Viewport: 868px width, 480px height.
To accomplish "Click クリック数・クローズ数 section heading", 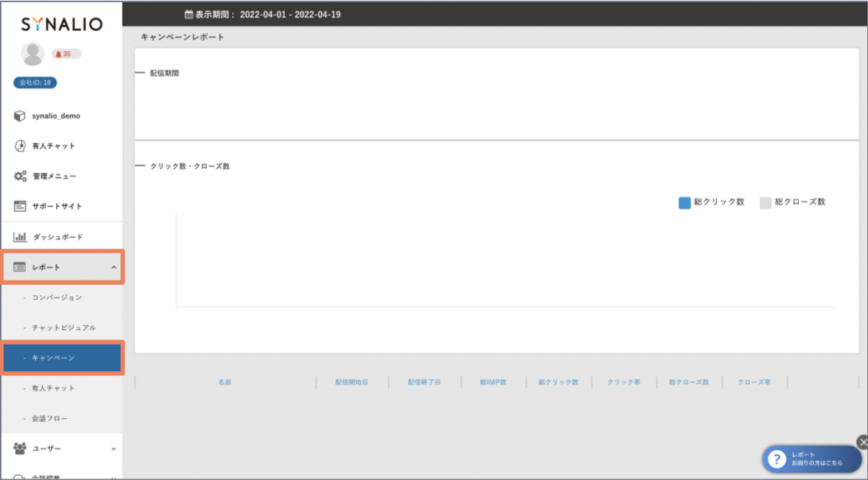I will (x=190, y=166).
